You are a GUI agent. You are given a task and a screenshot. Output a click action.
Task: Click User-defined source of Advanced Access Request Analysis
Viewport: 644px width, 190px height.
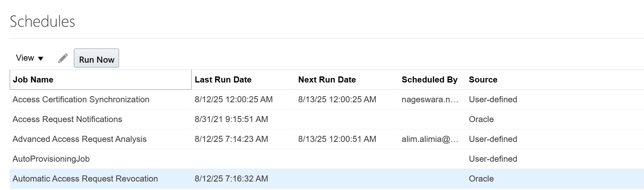[x=493, y=139]
